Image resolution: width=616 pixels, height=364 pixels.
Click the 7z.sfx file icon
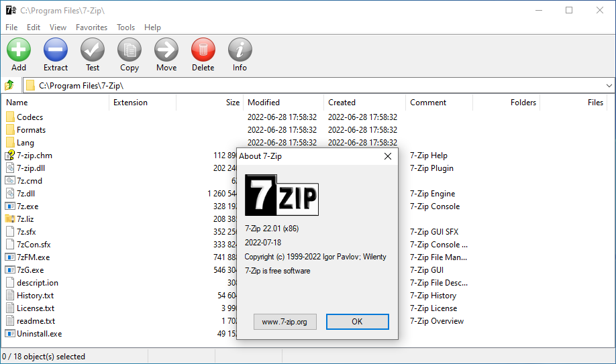pyautogui.click(x=10, y=232)
